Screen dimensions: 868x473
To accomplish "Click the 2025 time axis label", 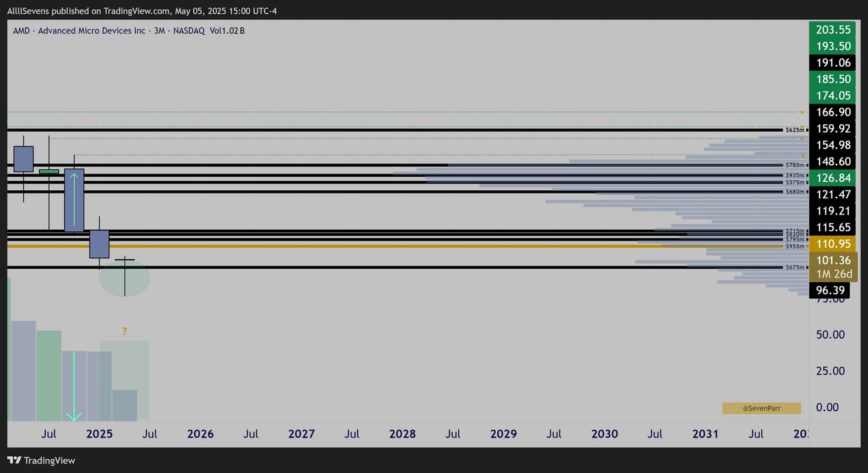I will click(99, 434).
